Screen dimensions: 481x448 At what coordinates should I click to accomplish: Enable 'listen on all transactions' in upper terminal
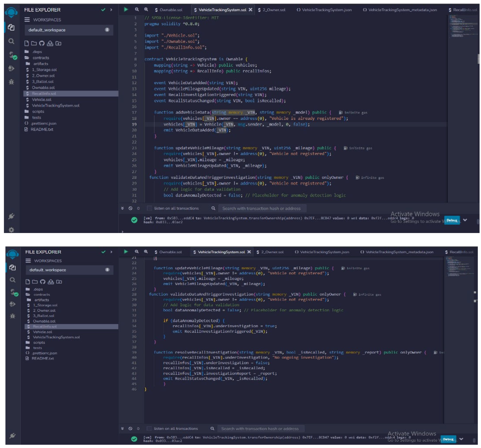tap(150, 208)
